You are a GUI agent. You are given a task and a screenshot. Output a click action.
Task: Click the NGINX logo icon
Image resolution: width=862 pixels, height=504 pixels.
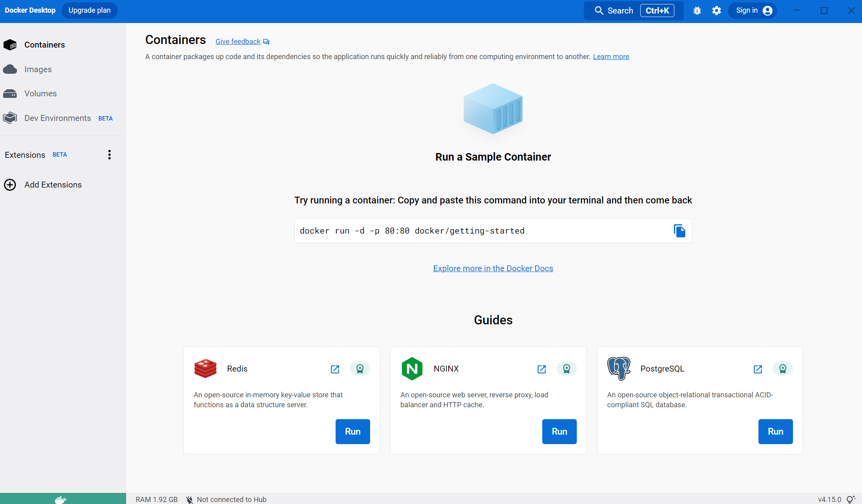(x=412, y=369)
